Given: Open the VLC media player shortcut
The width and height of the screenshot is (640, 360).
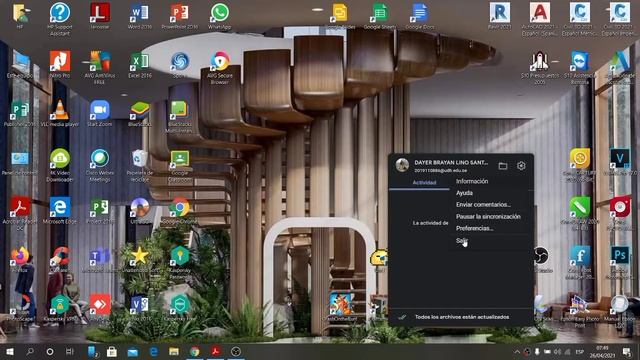Looking at the screenshot, I should [60, 113].
